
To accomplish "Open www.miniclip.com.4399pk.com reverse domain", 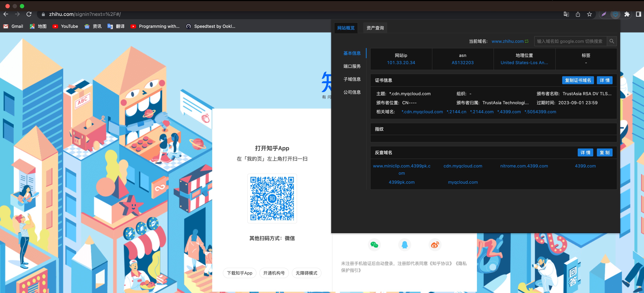I will coord(401,169).
